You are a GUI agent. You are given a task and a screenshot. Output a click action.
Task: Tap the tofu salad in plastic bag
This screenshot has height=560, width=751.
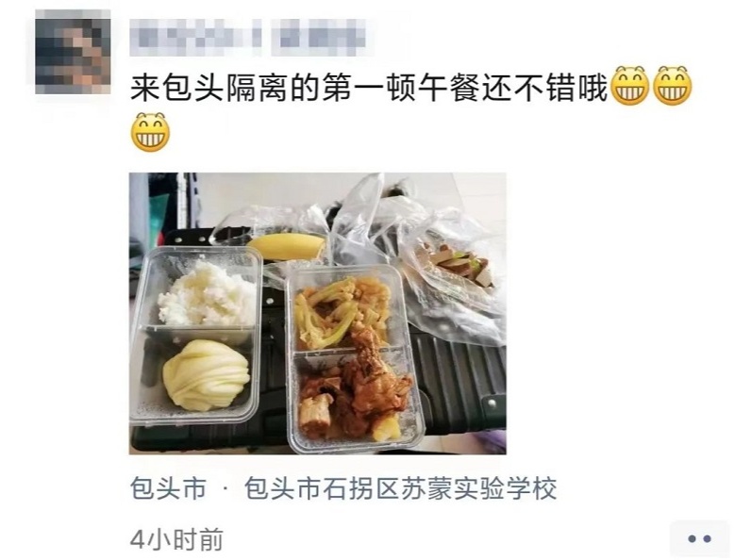(454, 267)
